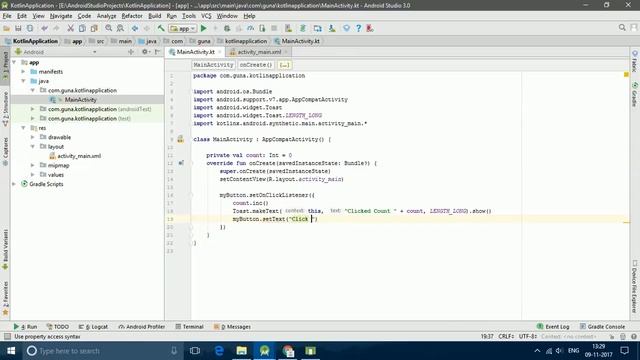Open the app run configuration dropdown
This screenshot has height=360, width=640.
183,28
